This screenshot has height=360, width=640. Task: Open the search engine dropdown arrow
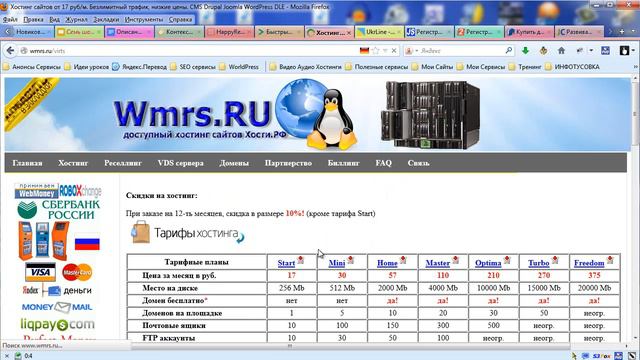point(417,51)
